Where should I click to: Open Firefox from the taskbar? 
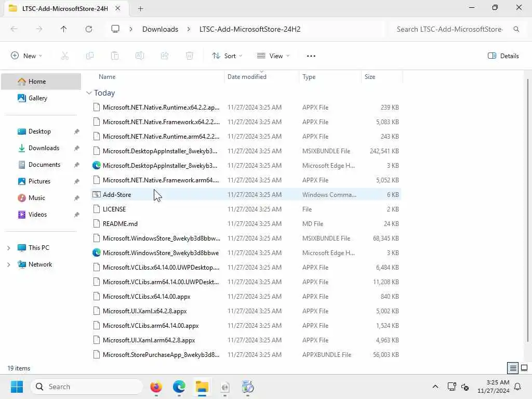tap(156, 387)
